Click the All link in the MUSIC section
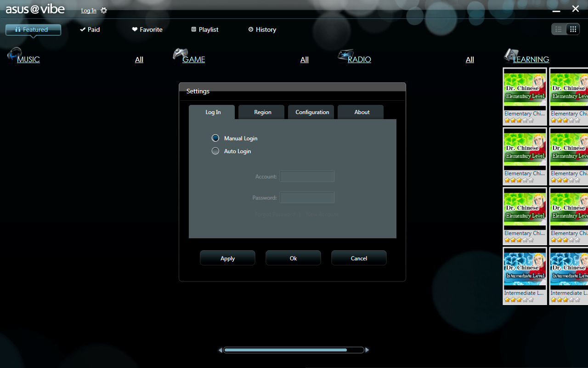This screenshot has height=368, width=588. pyautogui.click(x=139, y=59)
